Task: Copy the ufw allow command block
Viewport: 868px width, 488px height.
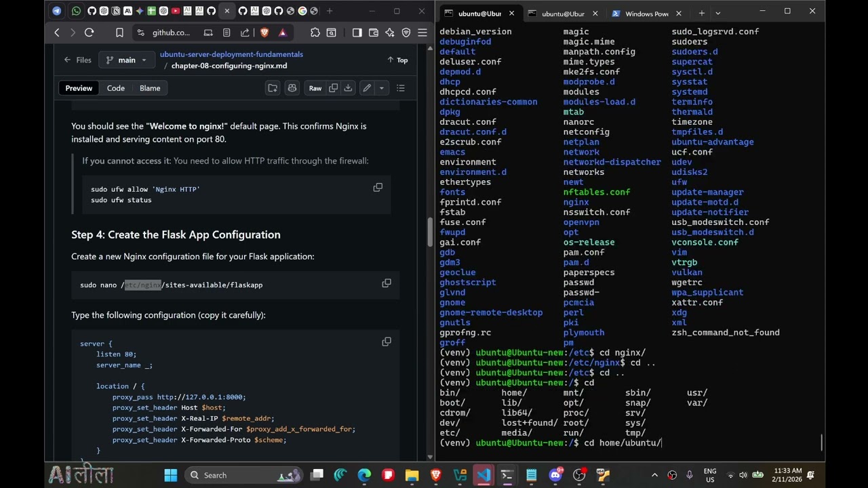Action: click(x=378, y=188)
